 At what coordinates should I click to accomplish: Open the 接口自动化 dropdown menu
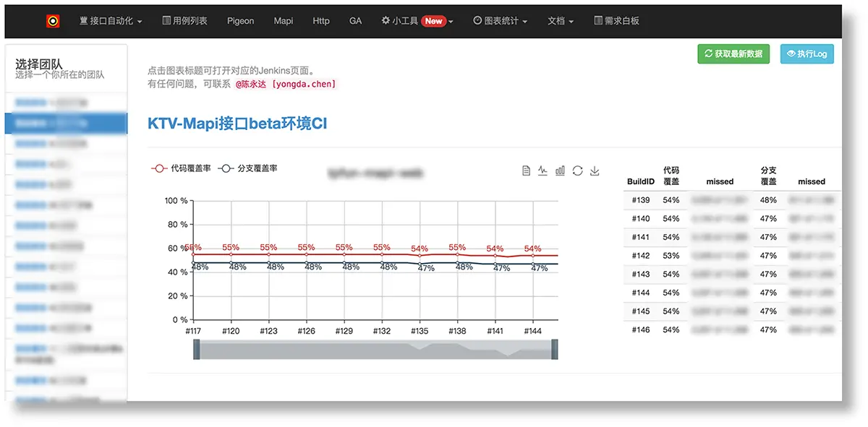pyautogui.click(x=111, y=21)
